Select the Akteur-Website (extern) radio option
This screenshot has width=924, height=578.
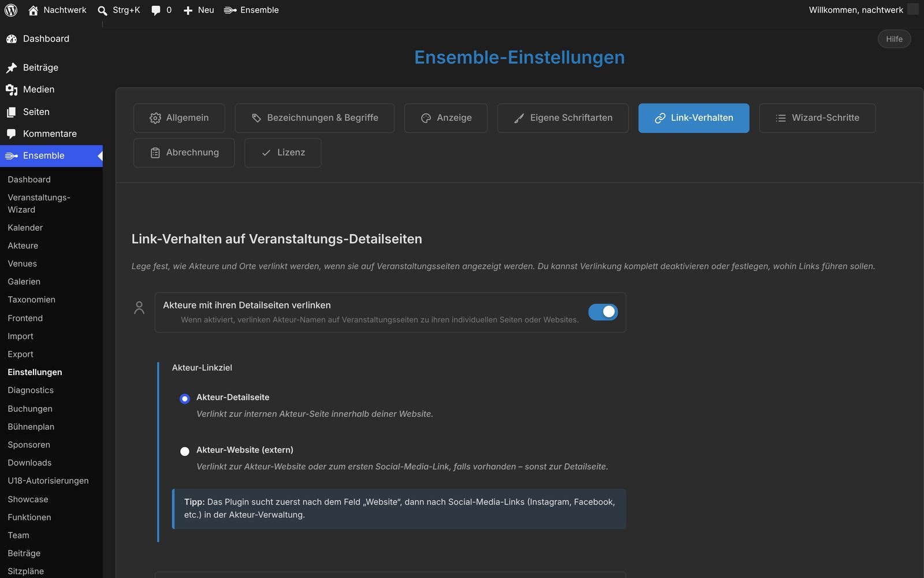185,451
